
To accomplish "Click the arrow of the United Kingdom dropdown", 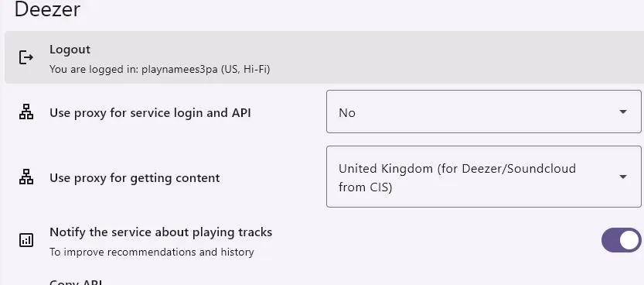I will pyautogui.click(x=622, y=177).
